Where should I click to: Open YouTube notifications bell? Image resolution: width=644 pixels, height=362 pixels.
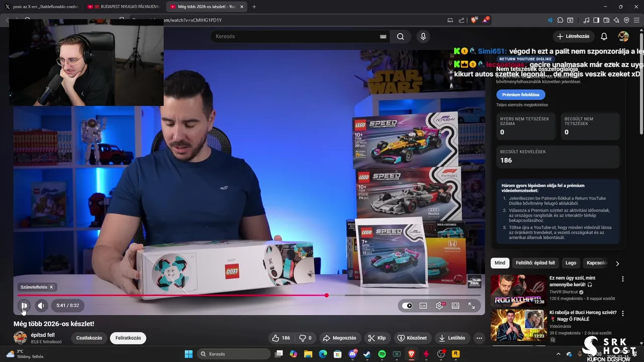604,36
